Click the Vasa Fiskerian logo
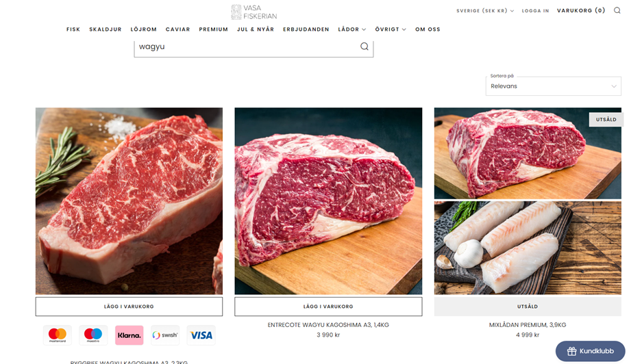This screenshot has height=364, width=631. click(x=254, y=12)
